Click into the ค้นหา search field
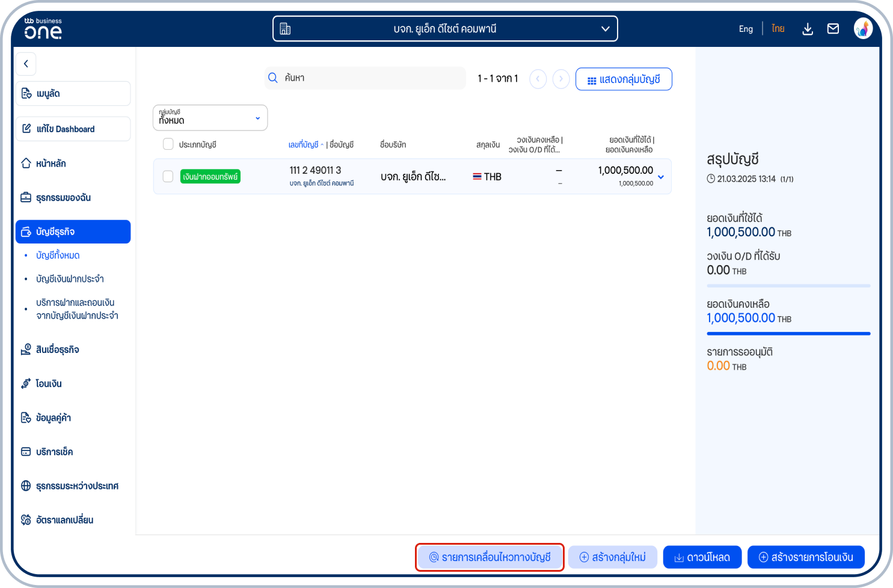The height and width of the screenshot is (588, 893). 373,78
